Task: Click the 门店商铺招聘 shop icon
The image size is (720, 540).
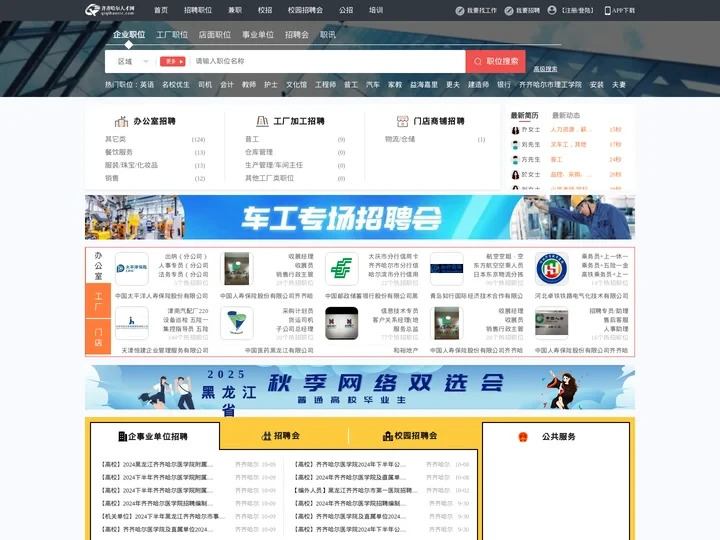Action: (x=402, y=121)
